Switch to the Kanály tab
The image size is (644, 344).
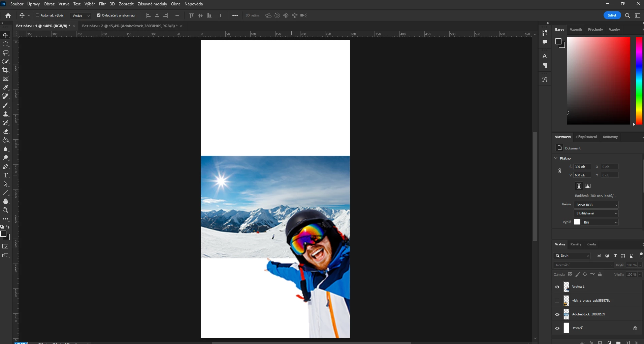[576, 244]
